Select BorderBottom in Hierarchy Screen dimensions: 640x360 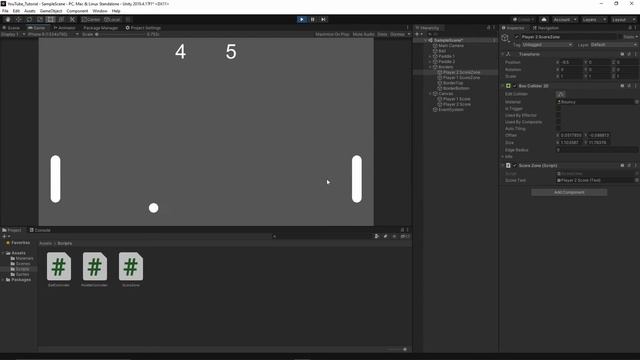click(456, 88)
